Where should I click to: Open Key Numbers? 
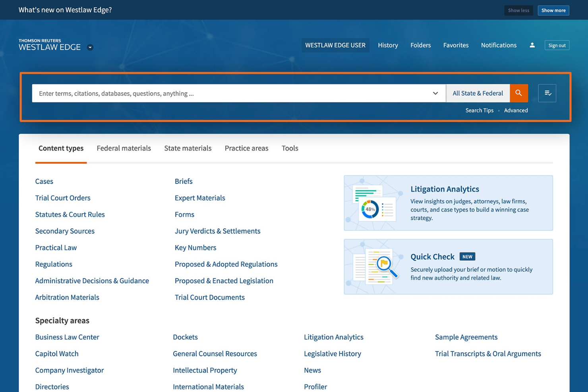[x=195, y=247]
